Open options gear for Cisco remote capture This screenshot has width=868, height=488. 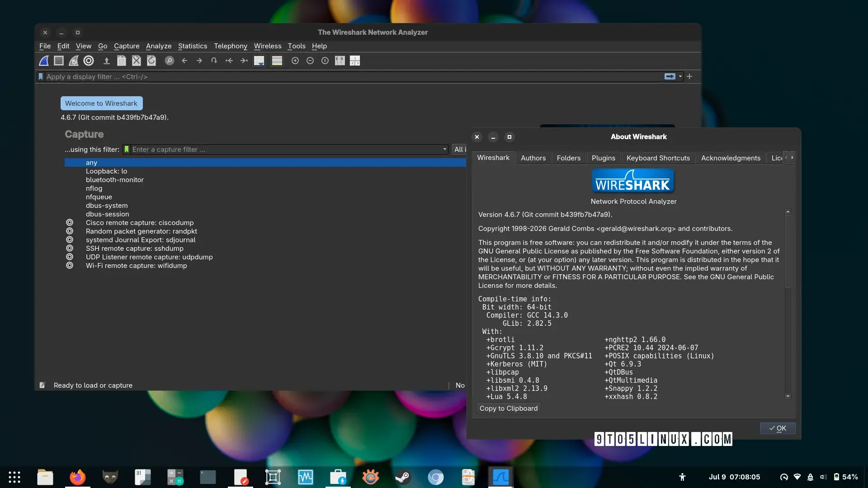coord(70,223)
